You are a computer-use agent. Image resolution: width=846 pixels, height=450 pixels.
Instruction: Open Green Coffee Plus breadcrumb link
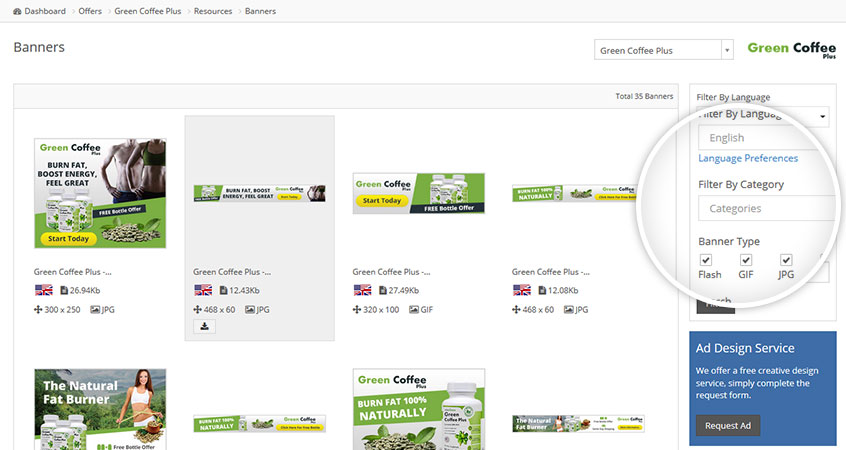pos(148,11)
